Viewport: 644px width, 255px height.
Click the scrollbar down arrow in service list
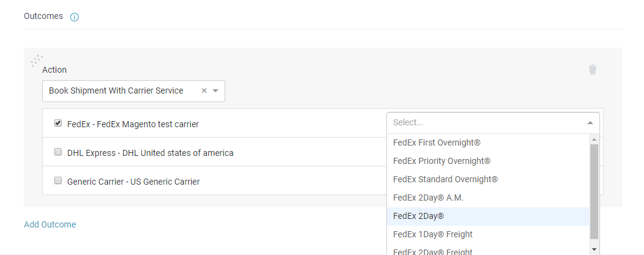594,249
